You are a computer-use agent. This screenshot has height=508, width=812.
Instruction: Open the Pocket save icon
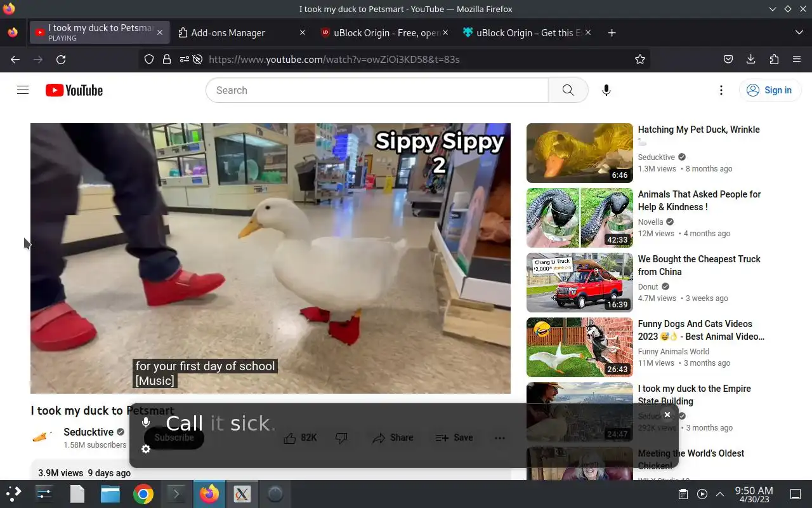[728, 59]
